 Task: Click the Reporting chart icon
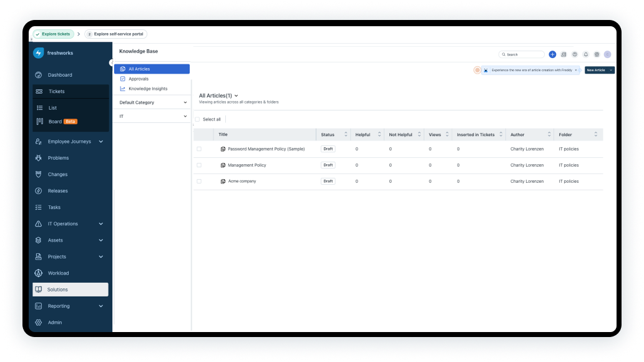39,306
